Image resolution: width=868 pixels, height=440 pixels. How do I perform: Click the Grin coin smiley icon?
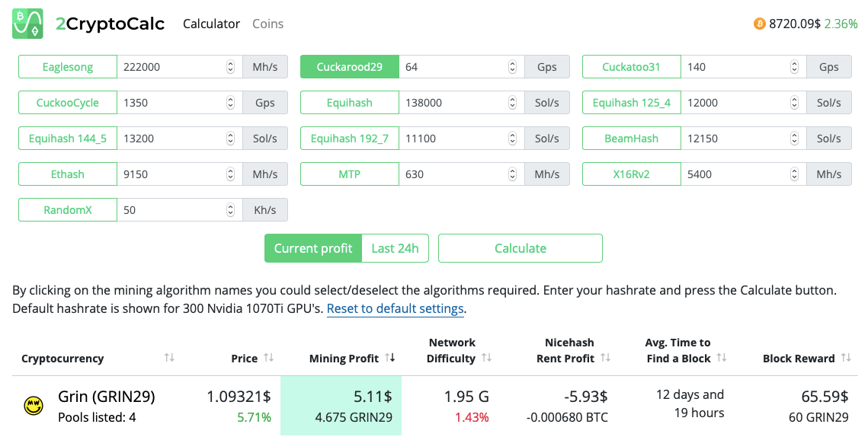(34, 406)
